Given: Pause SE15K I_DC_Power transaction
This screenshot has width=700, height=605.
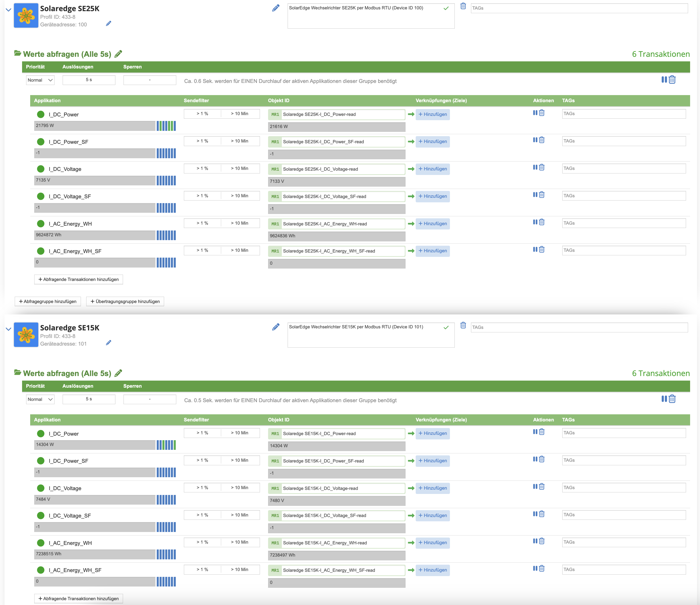Looking at the screenshot, I should pyautogui.click(x=535, y=431).
